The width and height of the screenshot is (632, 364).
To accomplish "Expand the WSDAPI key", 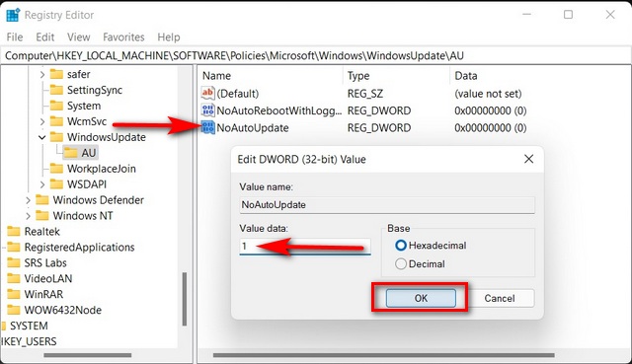I will pyautogui.click(x=42, y=184).
